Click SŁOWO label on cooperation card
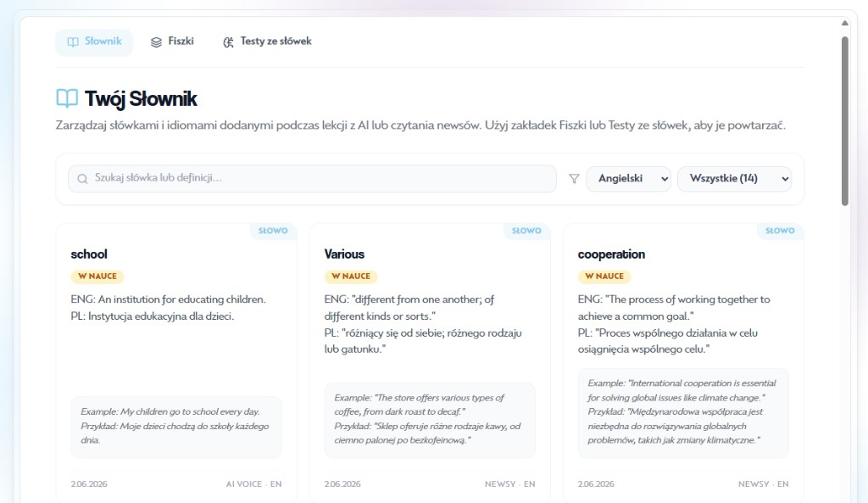Screen dimensions: 868x503 coord(780,231)
